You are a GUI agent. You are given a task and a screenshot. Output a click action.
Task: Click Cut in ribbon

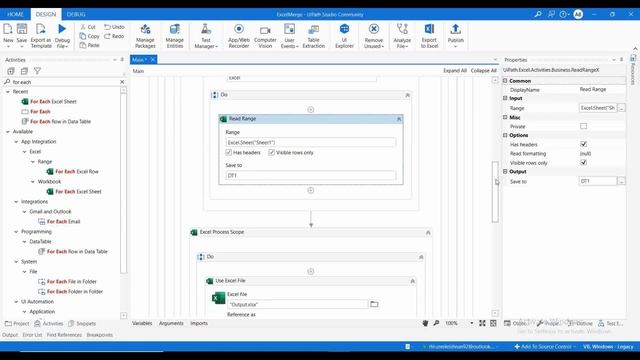point(88,27)
